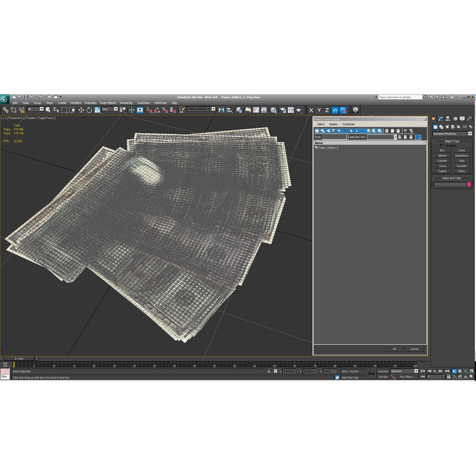Open the reference coordinate View dropdown
This screenshot has height=476, width=476.
[109, 109]
